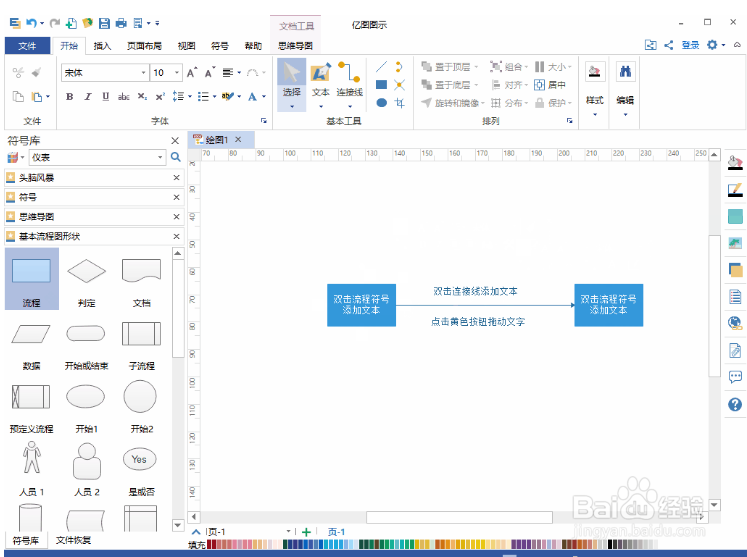The image size is (747, 557).
Task: Select the ellipse drawing tool
Action: pos(381,102)
